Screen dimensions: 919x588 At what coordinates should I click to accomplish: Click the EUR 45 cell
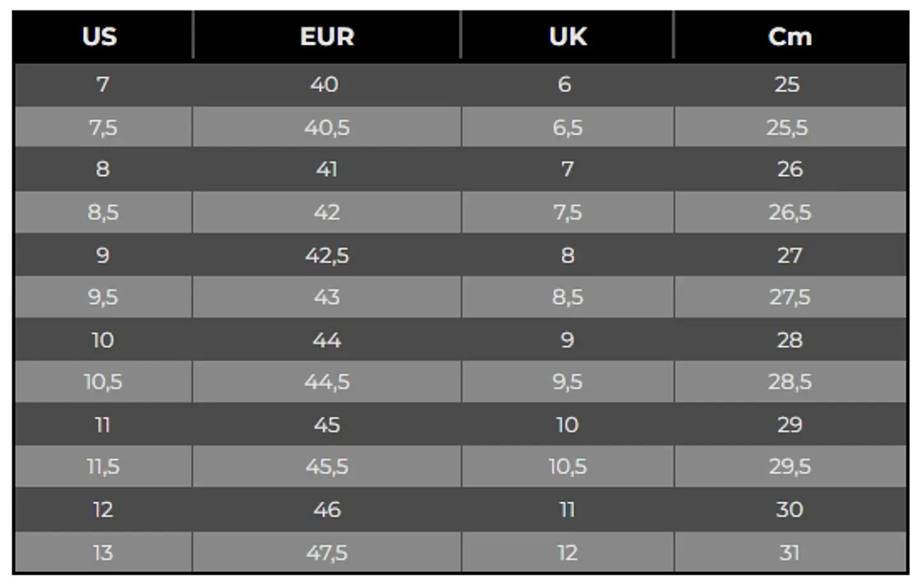pos(327,425)
